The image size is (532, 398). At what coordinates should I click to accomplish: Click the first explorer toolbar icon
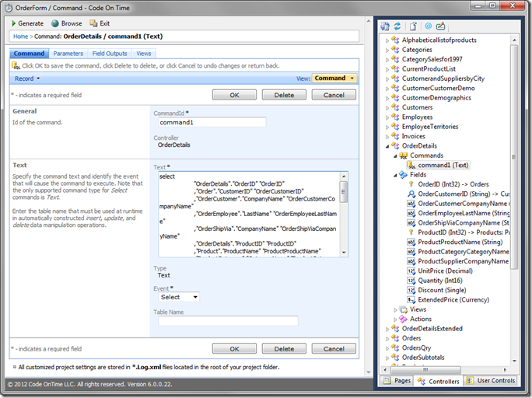(385, 26)
